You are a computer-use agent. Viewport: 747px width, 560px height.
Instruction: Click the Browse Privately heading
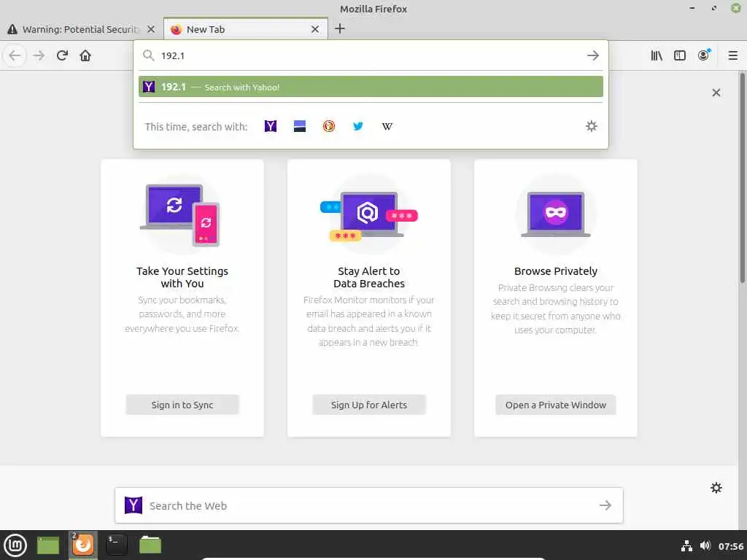(x=555, y=271)
